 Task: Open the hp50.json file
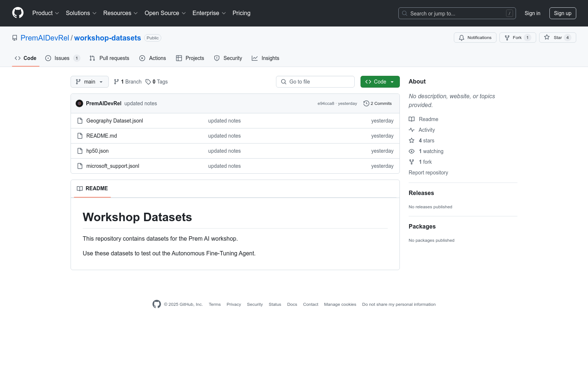tap(97, 151)
